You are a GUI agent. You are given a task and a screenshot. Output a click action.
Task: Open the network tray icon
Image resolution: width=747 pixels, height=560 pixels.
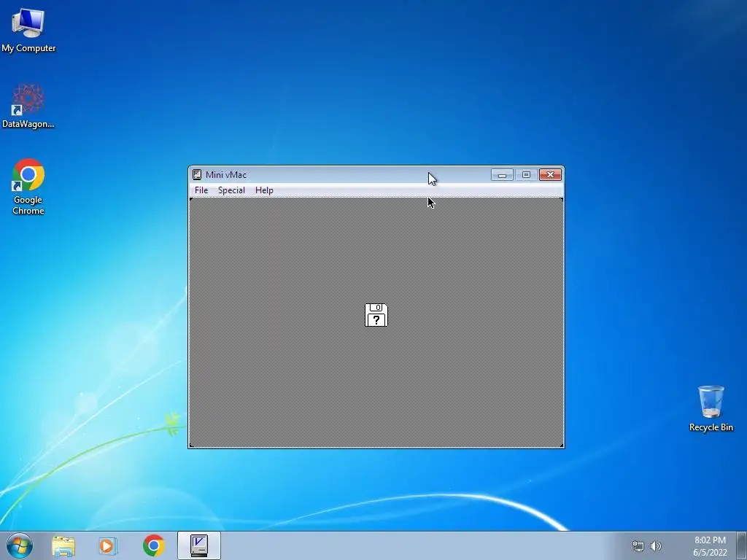(x=638, y=546)
